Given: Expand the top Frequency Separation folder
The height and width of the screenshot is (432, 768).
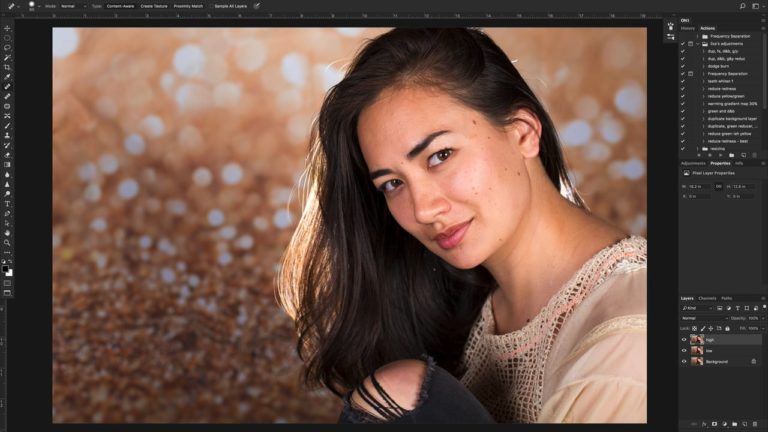Looking at the screenshot, I should (697, 36).
